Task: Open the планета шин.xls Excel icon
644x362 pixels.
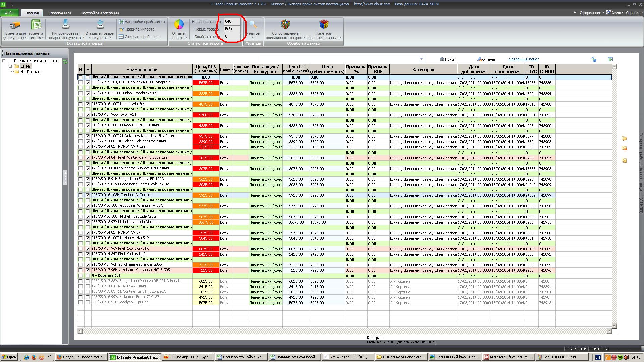Action: pos(36,25)
